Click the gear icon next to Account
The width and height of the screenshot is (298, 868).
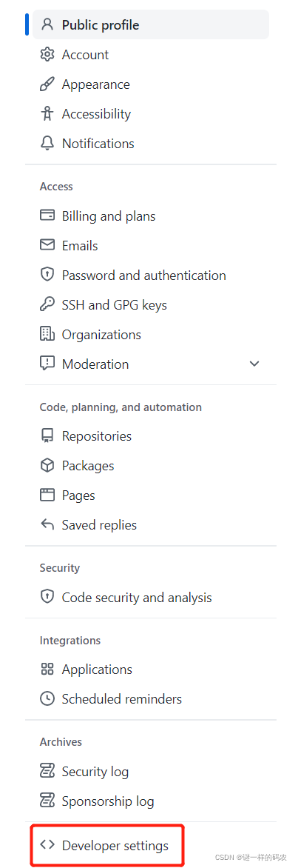(x=47, y=55)
